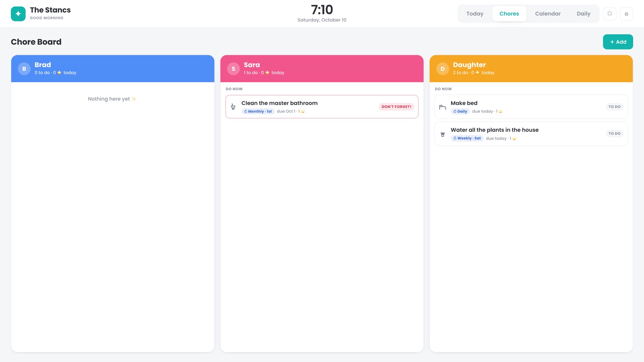Add a new chore with + Add
The width and height of the screenshot is (644, 362).
tap(618, 42)
